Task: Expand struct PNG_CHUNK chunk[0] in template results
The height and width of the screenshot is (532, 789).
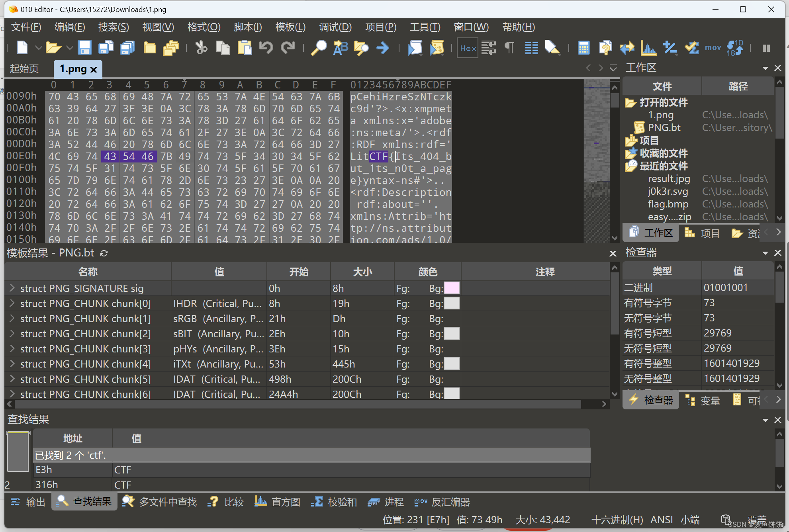Action: click(12, 303)
